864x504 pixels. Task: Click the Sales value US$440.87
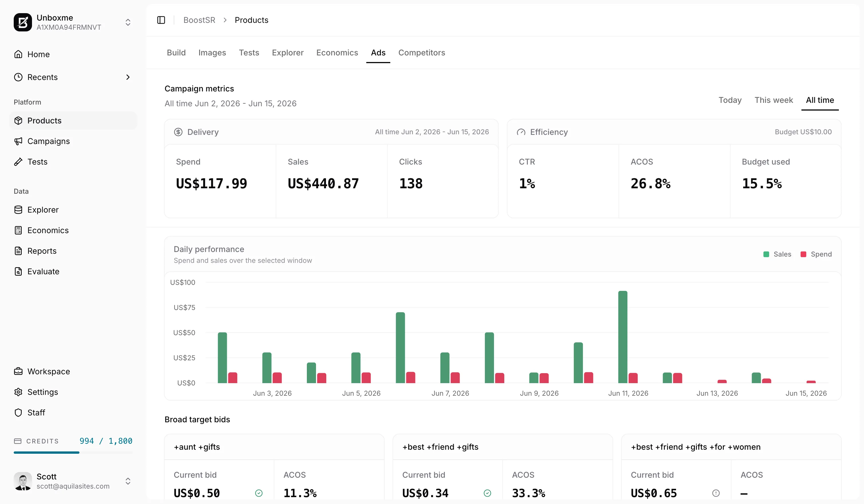pyautogui.click(x=323, y=184)
